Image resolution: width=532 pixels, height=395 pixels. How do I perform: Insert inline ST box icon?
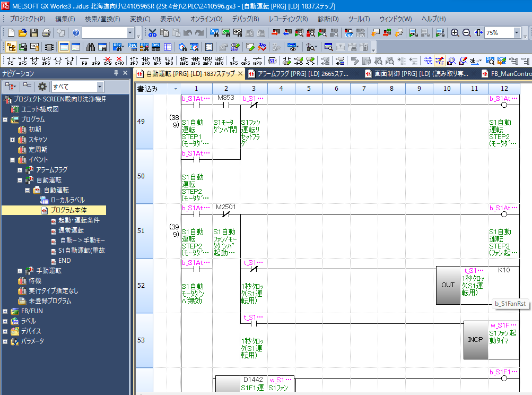[x=272, y=61]
